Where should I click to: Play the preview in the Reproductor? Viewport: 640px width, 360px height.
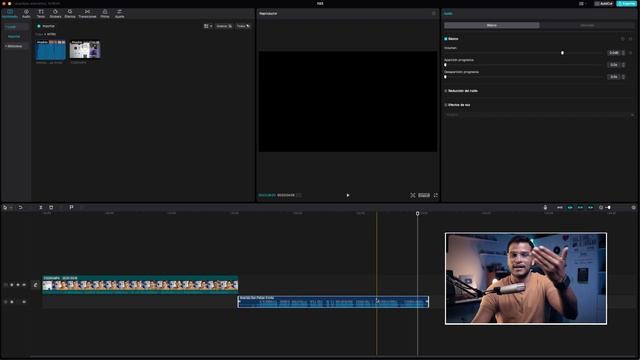pos(348,196)
